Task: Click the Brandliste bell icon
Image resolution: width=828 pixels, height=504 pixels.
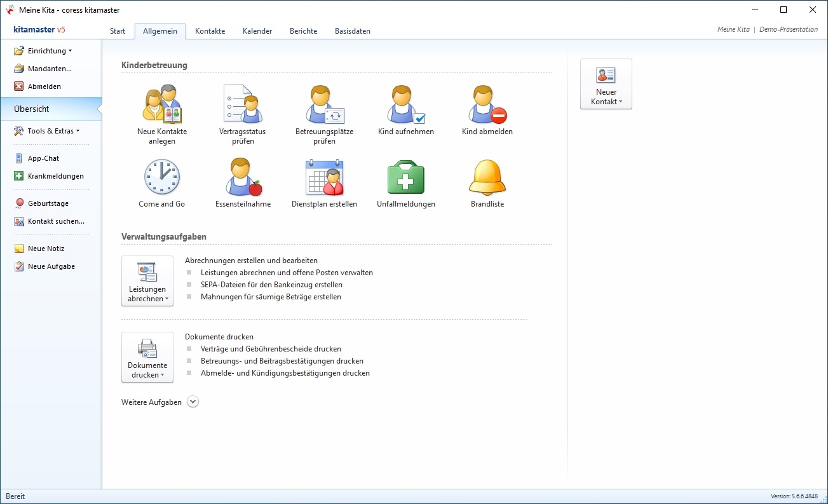Action: click(487, 177)
